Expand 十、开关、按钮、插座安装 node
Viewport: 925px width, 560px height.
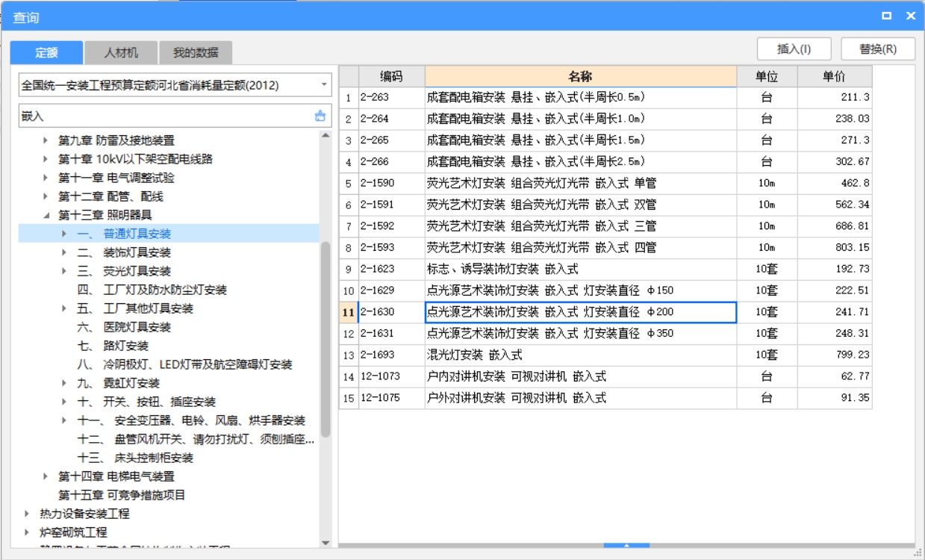point(64,402)
